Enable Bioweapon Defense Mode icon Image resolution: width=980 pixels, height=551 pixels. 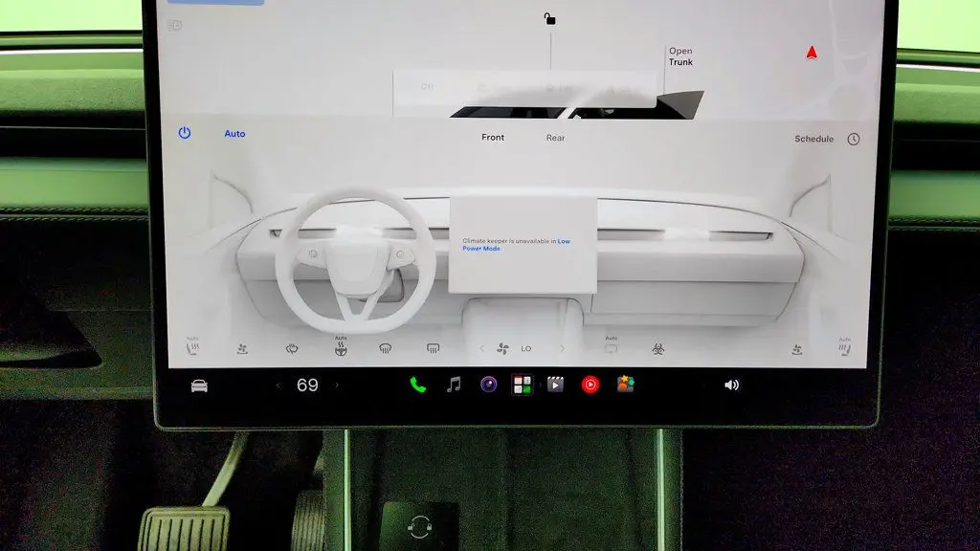(x=658, y=349)
